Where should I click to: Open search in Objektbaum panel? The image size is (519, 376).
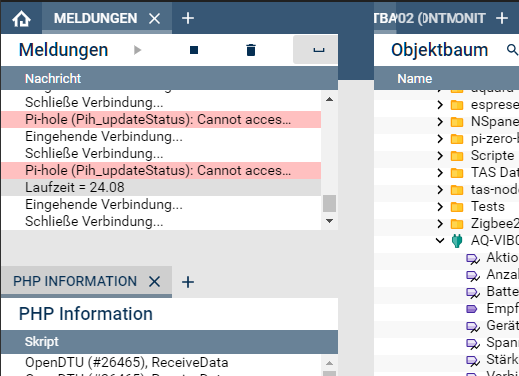(512, 50)
